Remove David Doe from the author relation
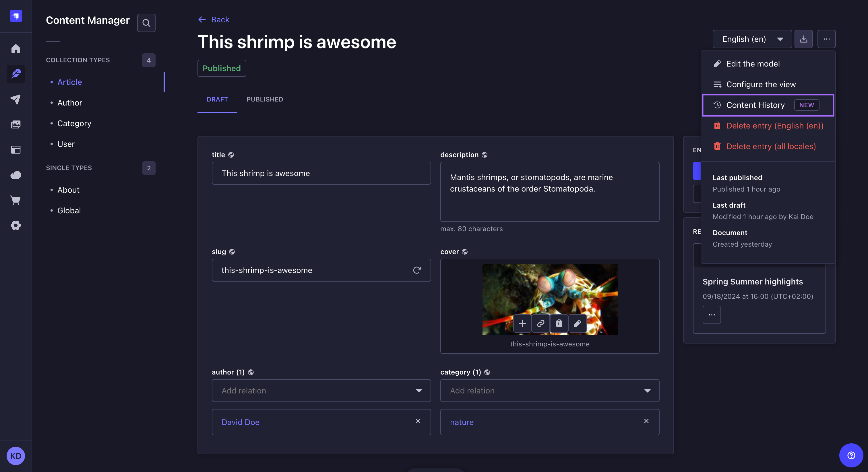This screenshot has width=868, height=472. click(x=418, y=421)
